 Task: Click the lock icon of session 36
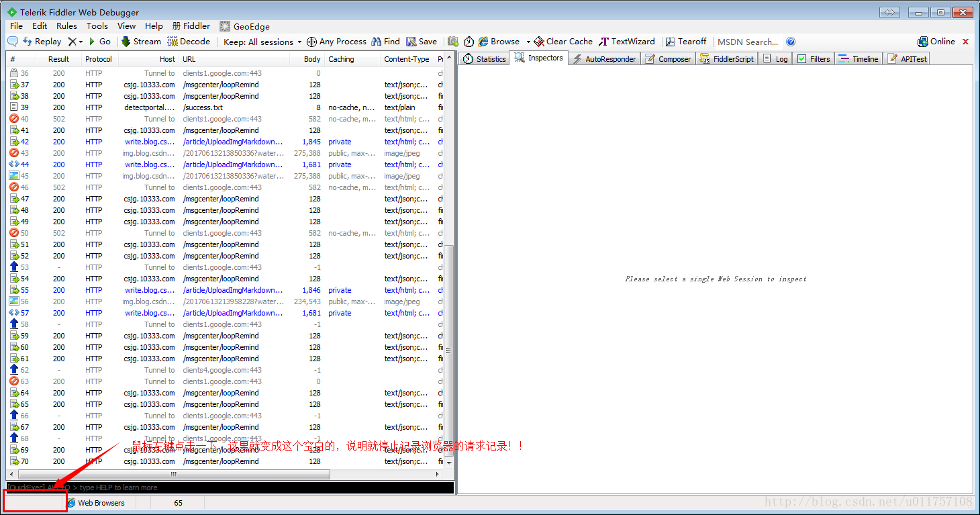14,73
